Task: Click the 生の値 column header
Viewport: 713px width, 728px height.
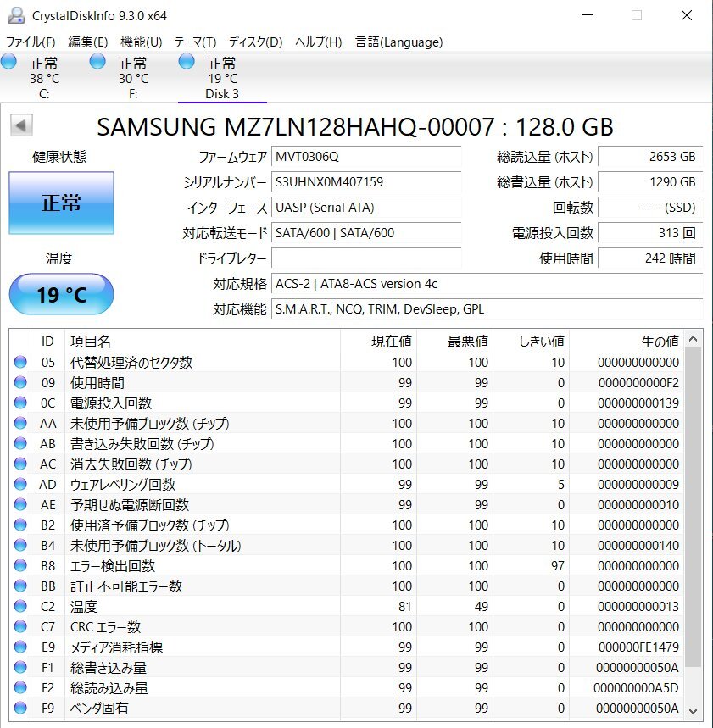Action: click(x=627, y=342)
